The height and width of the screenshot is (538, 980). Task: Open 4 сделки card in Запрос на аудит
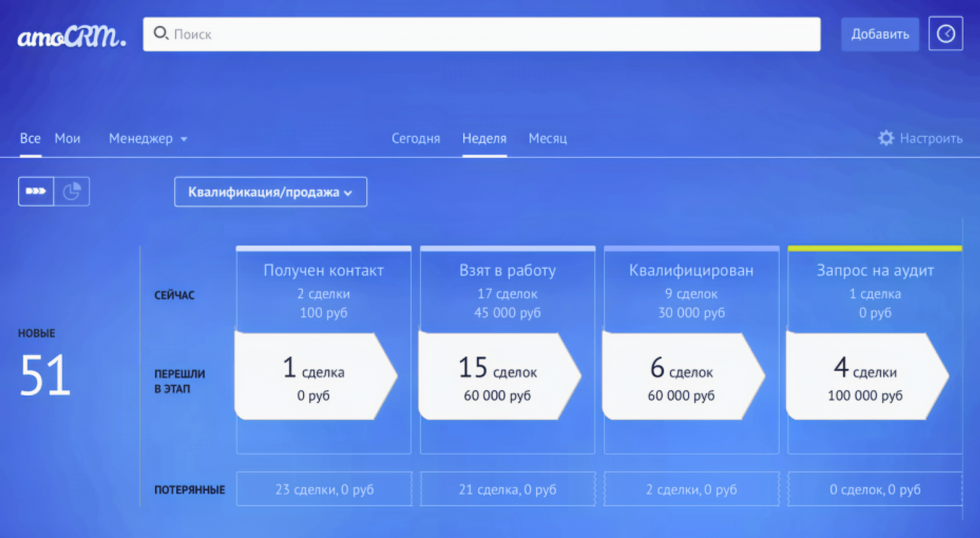865,376
